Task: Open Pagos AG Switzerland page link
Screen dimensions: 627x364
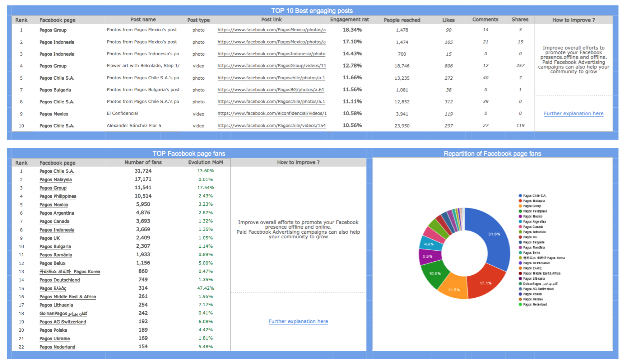Action: pos(62,322)
